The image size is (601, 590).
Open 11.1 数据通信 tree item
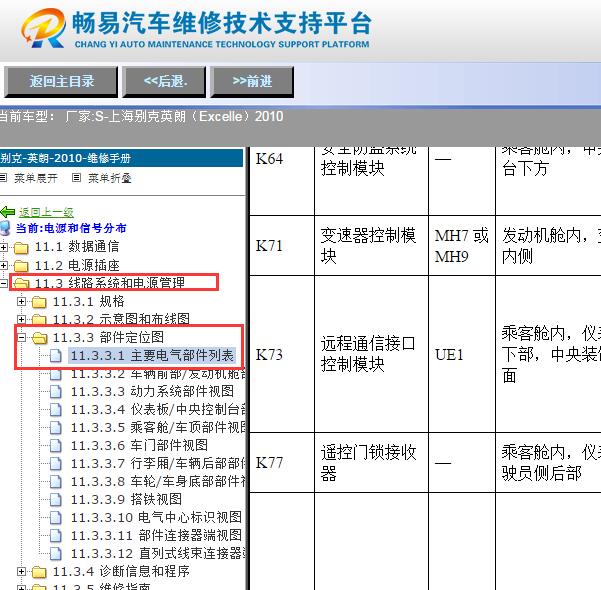[x=77, y=247]
